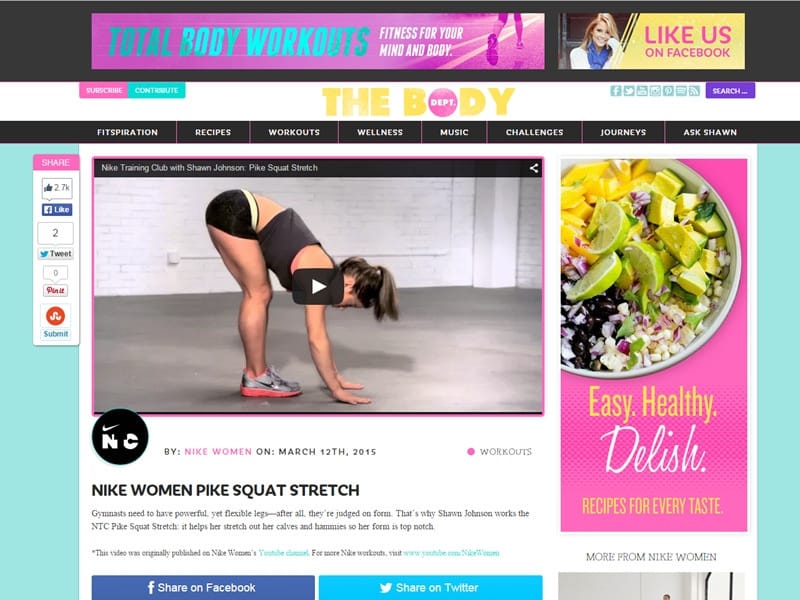800x600 pixels.
Task: Open the RSS feed icon in header
Action: 694,91
